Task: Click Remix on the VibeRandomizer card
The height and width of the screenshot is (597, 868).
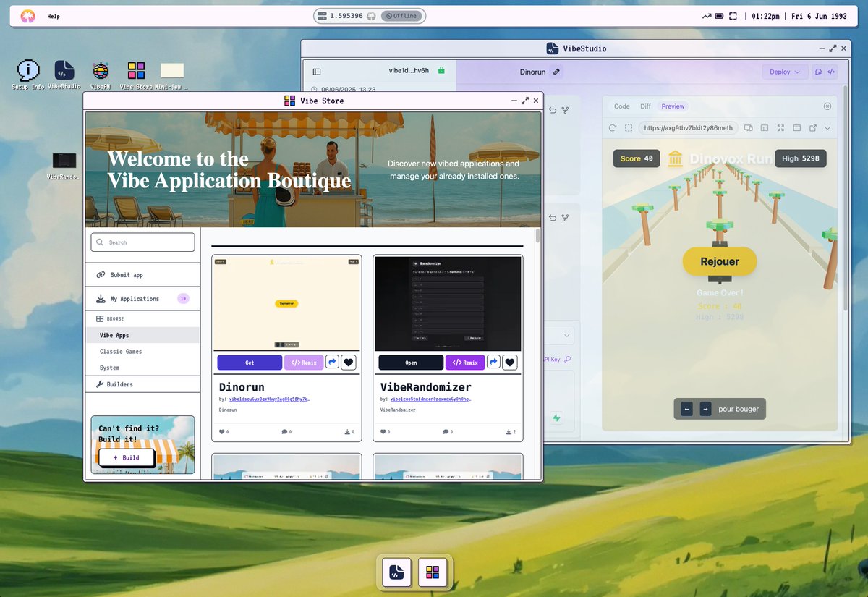Action: [x=465, y=363]
